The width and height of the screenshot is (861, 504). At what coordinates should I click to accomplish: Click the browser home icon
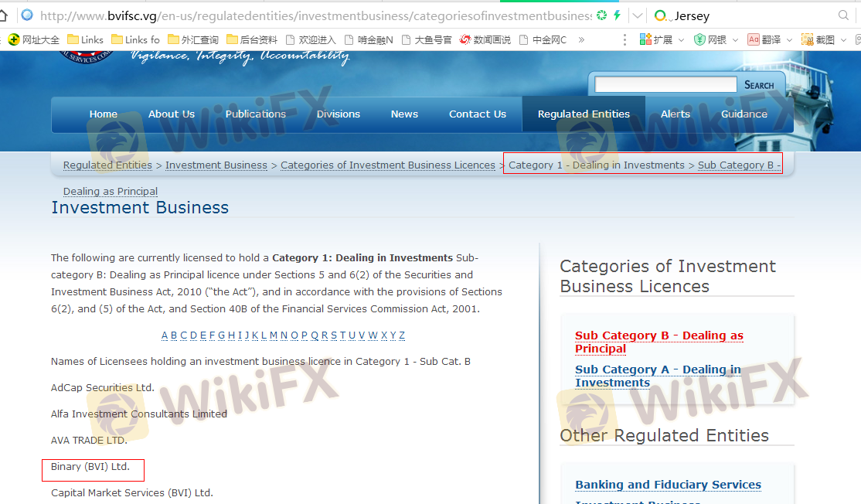[3, 15]
